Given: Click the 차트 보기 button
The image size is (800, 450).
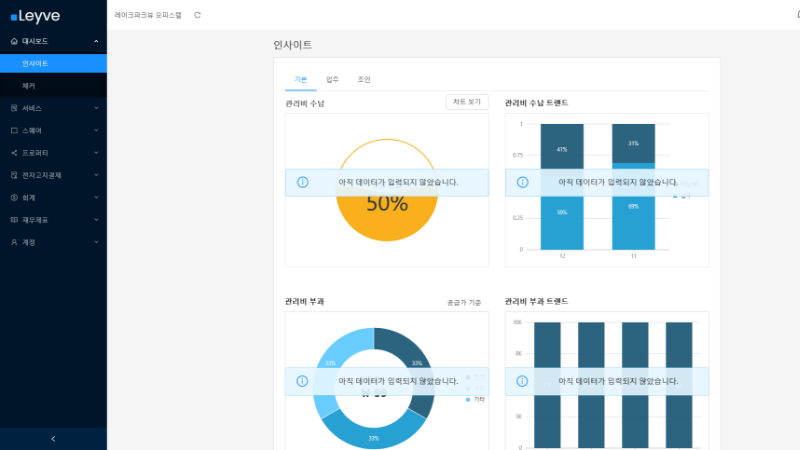Looking at the screenshot, I should (x=467, y=102).
